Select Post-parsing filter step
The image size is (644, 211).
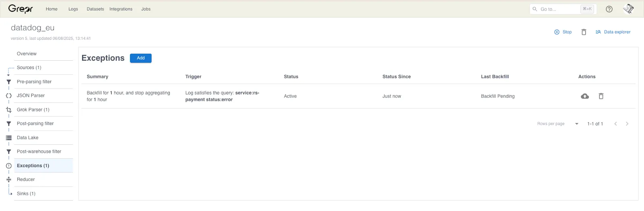click(43, 124)
